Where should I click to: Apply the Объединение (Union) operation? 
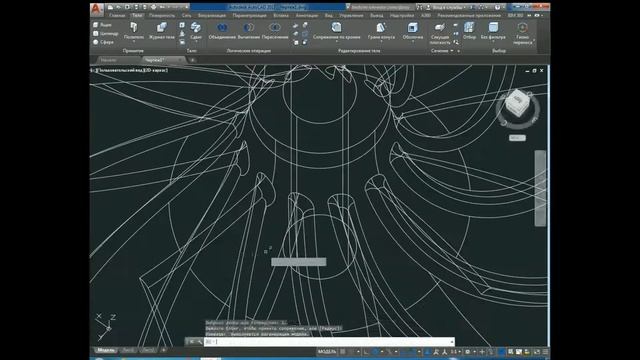[x=222, y=31]
